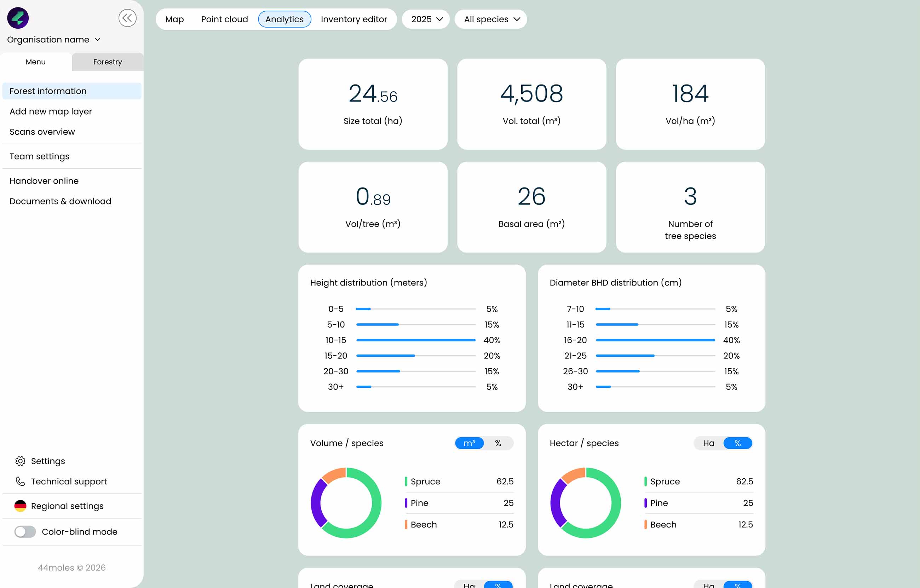Click the Settings gear icon
This screenshot has height=588, width=920.
pyautogui.click(x=20, y=461)
